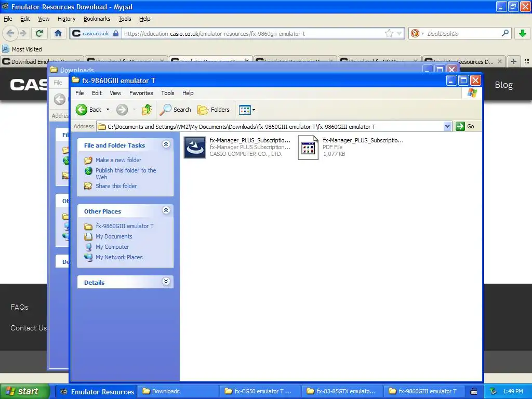Image resolution: width=532 pixels, height=399 pixels.
Task: Open My Computer from Other Places
Action: tap(112, 247)
